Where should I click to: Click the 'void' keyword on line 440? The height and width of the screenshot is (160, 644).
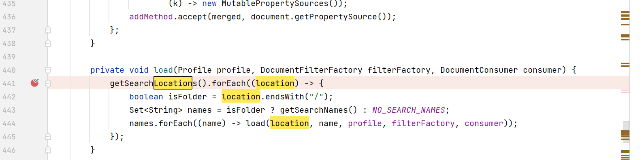pos(139,70)
